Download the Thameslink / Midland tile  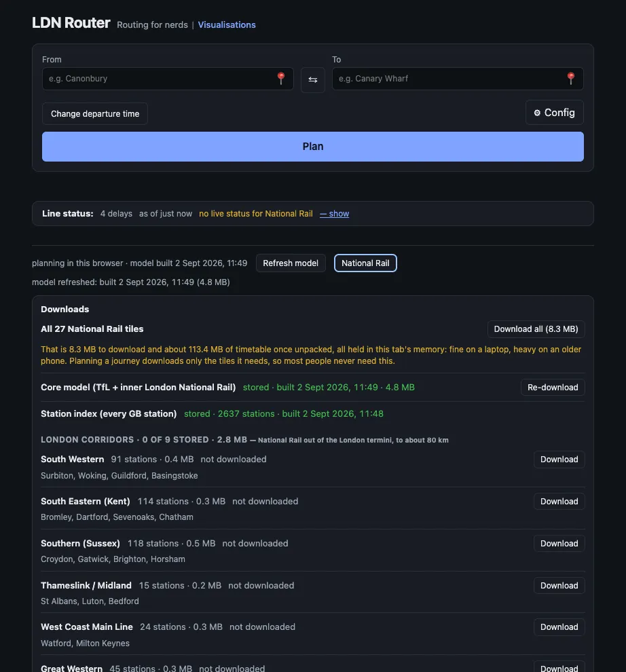click(x=559, y=585)
